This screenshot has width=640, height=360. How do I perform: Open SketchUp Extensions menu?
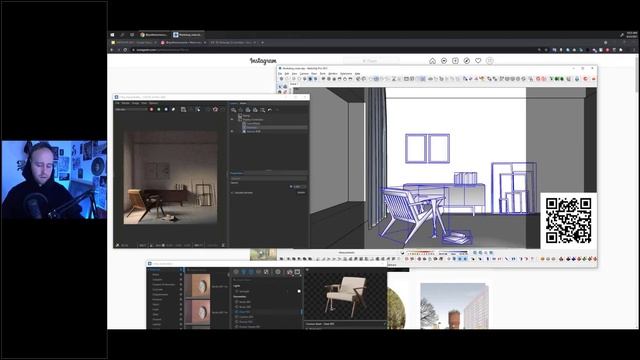[346, 73]
